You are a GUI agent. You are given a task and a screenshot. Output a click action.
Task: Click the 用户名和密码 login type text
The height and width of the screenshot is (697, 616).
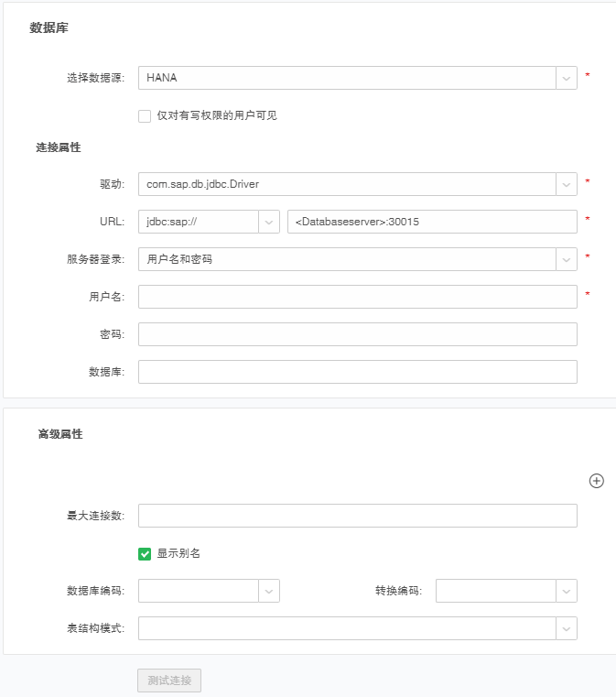pos(179,259)
